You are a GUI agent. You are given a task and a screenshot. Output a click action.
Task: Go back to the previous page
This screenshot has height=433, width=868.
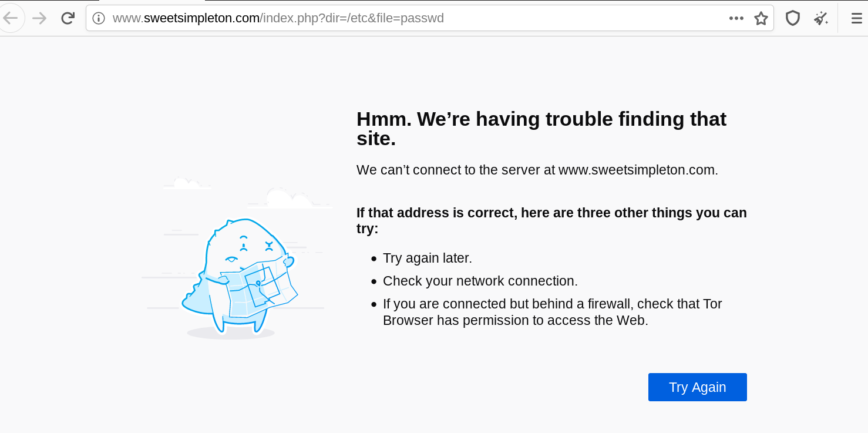click(x=11, y=18)
